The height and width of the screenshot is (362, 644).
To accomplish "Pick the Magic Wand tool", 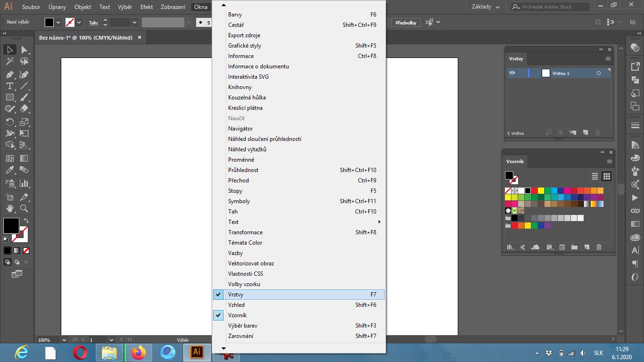I will (x=9, y=61).
